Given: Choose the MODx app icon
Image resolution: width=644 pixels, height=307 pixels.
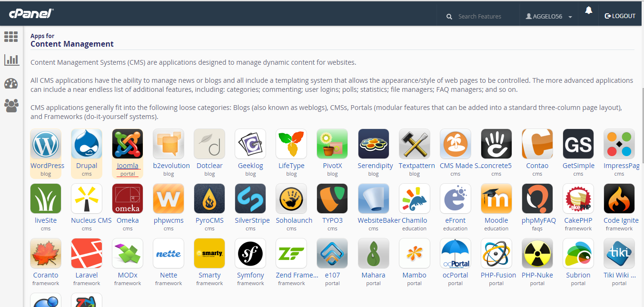Looking at the screenshot, I should (x=128, y=253).
